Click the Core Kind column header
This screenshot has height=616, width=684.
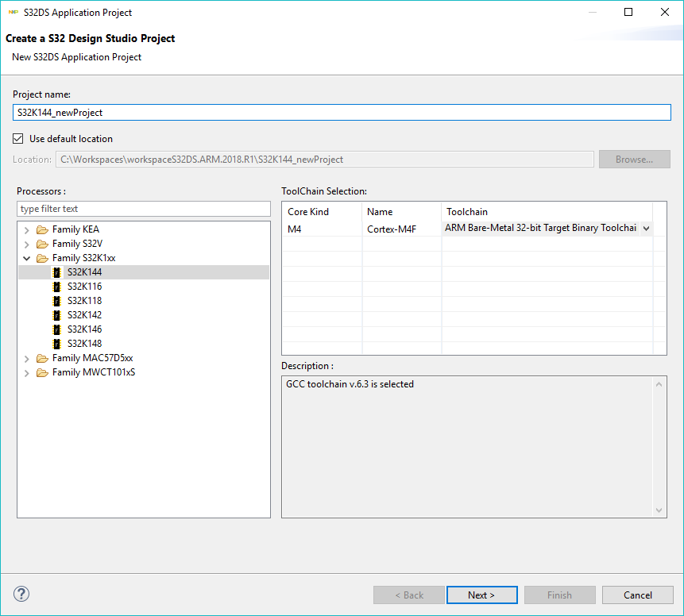(322, 212)
